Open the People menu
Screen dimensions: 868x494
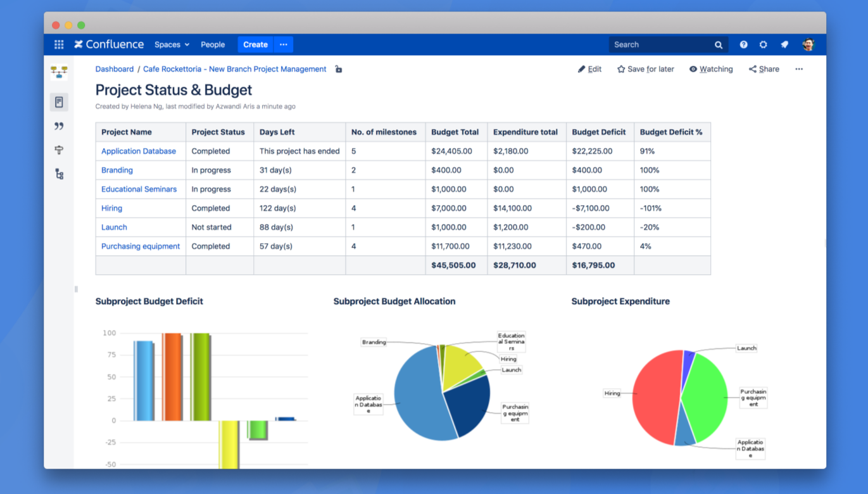tap(213, 44)
